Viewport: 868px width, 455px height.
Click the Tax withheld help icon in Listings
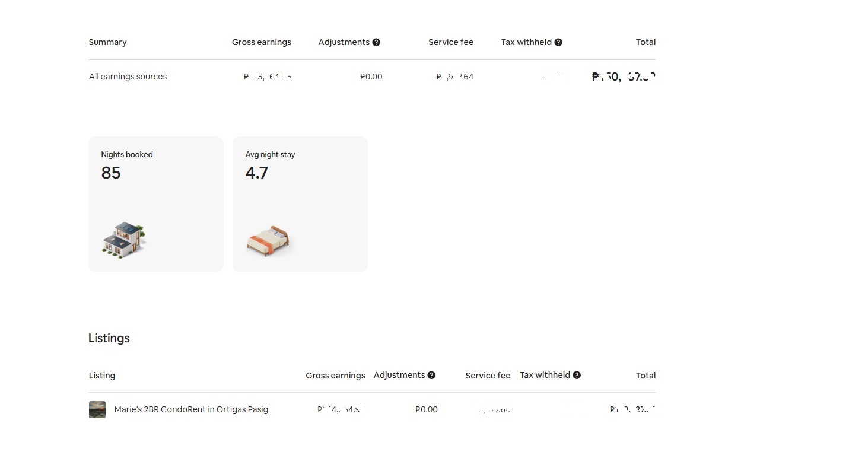(577, 375)
